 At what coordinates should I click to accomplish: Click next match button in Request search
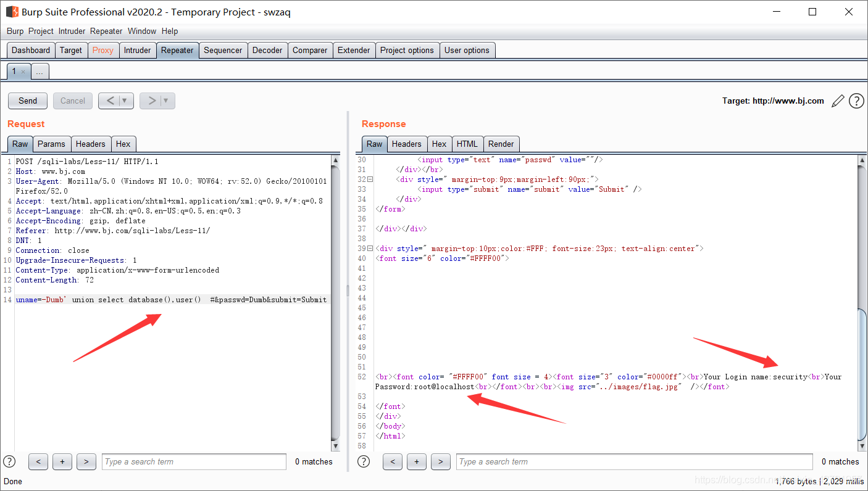(x=86, y=461)
